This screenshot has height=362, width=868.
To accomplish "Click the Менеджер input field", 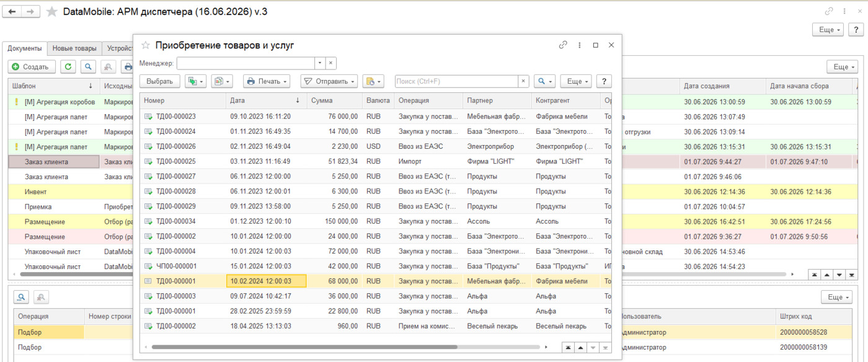I will click(246, 63).
